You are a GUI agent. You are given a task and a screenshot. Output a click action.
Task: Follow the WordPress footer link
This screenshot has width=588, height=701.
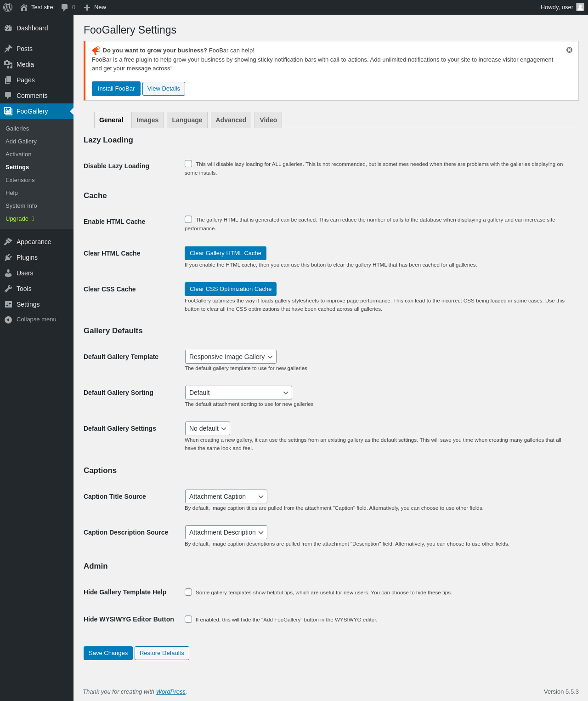(171, 692)
